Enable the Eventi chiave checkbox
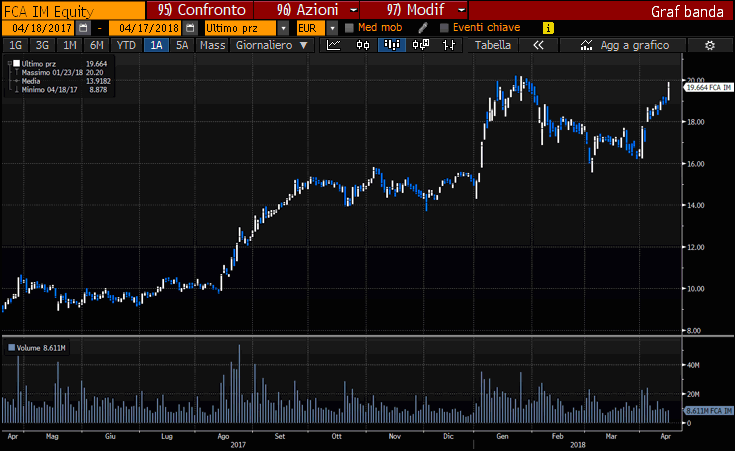Image resolution: width=735 pixels, height=451 pixels. tap(444, 28)
